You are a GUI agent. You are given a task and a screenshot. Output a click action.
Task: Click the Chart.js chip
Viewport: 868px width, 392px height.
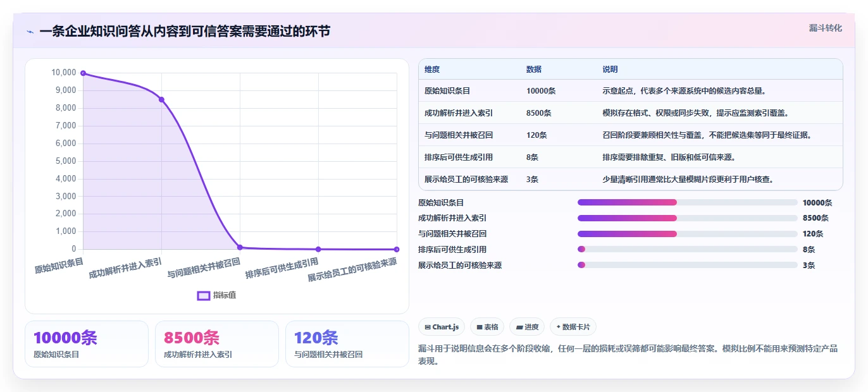[442, 327]
